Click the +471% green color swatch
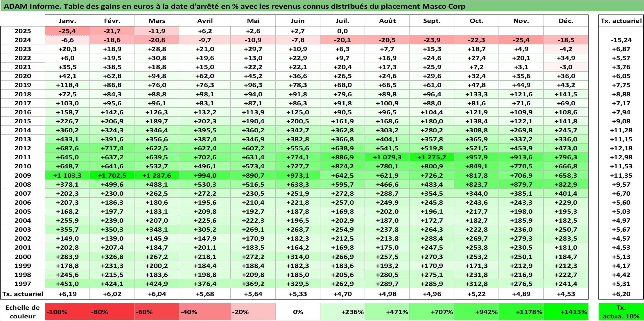Screen dimensions: 644x321 click(387, 312)
